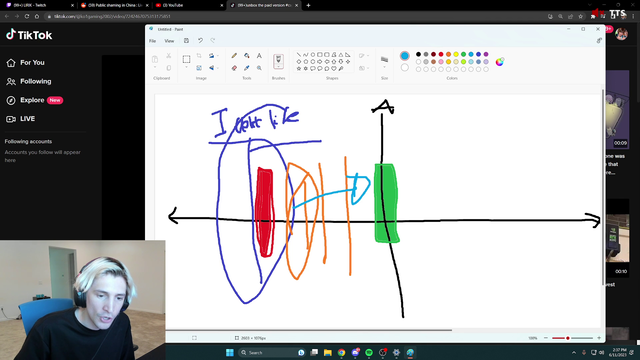Open Edit colors rainbow wheel
Image resolution: width=640 pixels, height=360 pixels.
click(500, 62)
